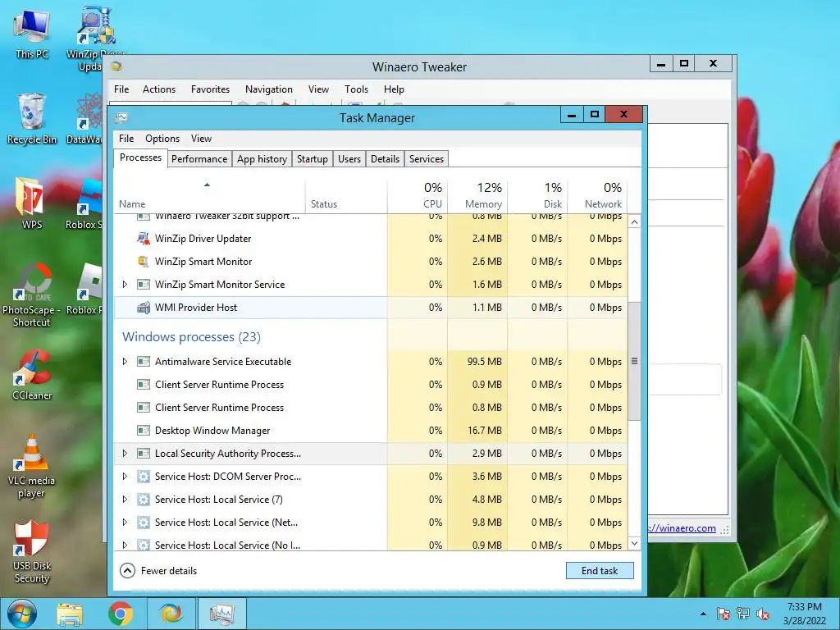Viewport: 840px width, 630px height.
Task: Open Google Chrome from the taskbar
Action: (x=121, y=614)
